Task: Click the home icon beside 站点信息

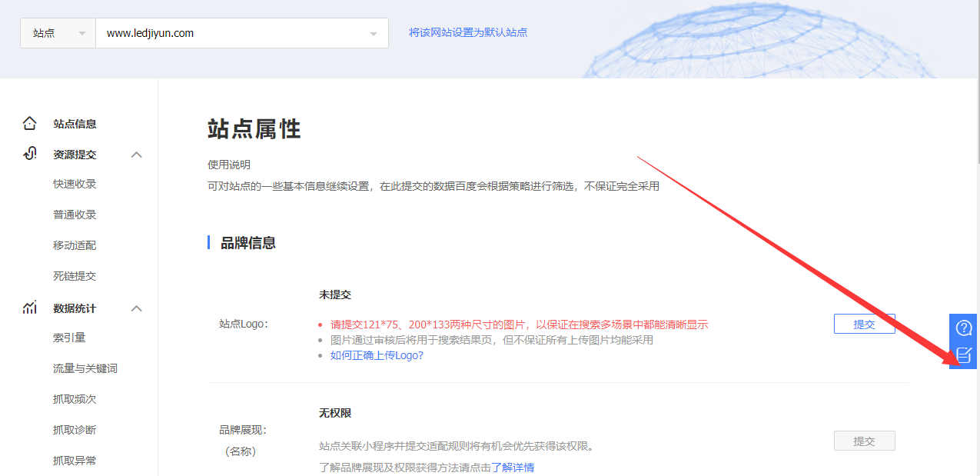Action: (29, 123)
